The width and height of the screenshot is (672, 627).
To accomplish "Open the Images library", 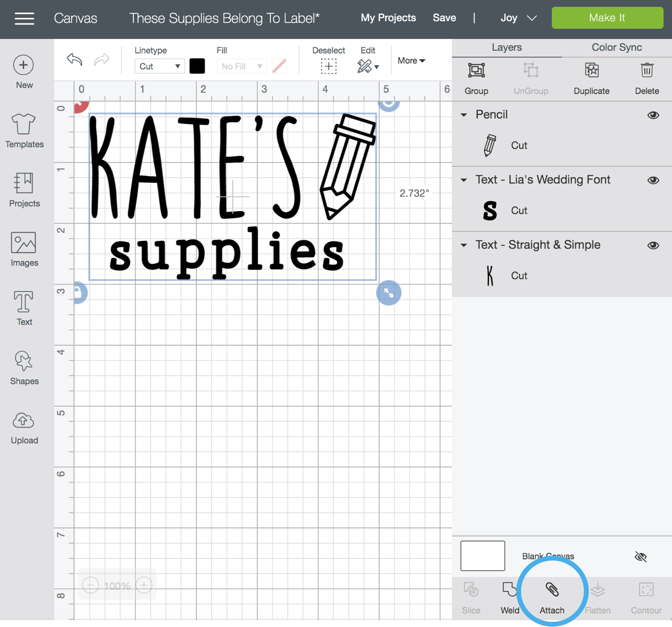I will click(x=24, y=249).
